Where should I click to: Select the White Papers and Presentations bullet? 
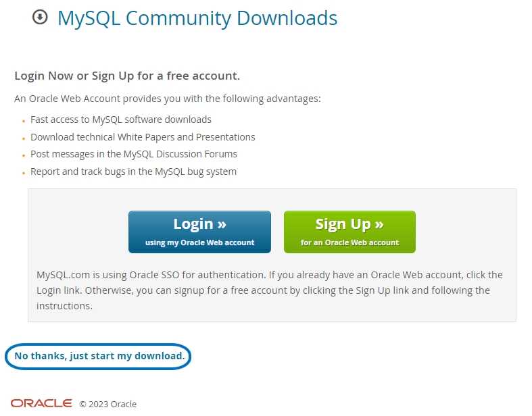(143, 137)
